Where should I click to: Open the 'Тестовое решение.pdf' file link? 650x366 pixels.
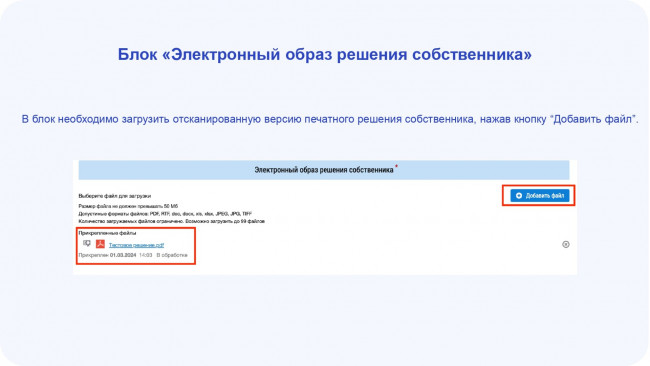[x=136, y=245]
